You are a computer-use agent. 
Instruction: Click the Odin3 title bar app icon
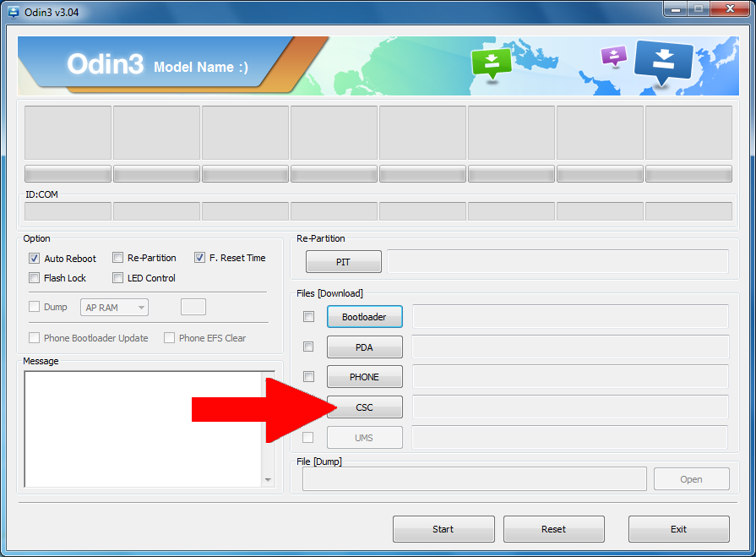tap(13, 12)
